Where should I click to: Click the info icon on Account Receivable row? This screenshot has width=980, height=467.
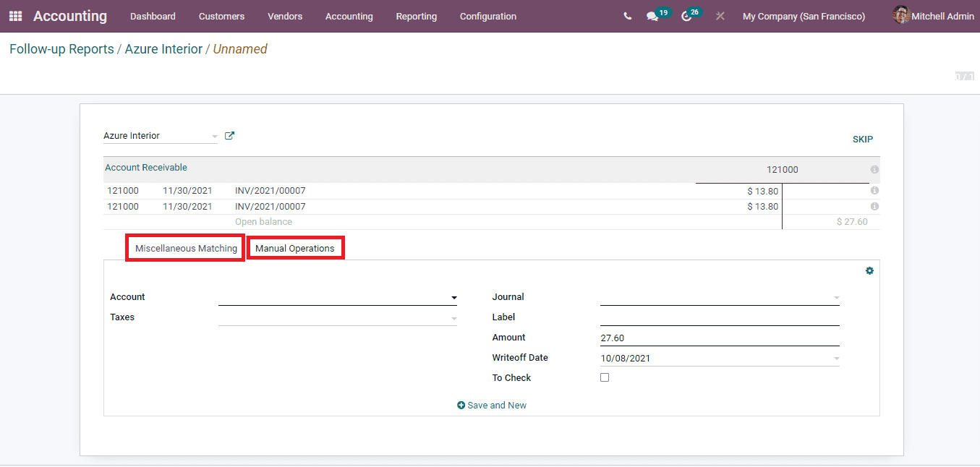874,169
